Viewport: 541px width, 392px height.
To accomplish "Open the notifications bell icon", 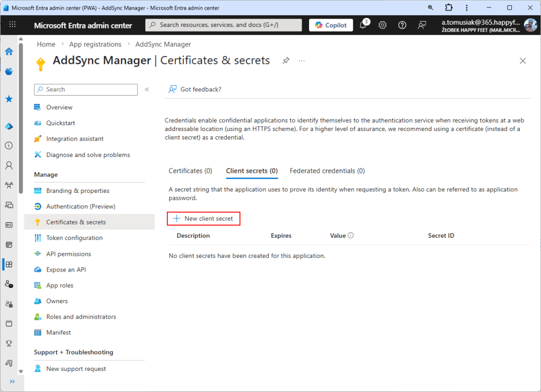I will [363, 25].
